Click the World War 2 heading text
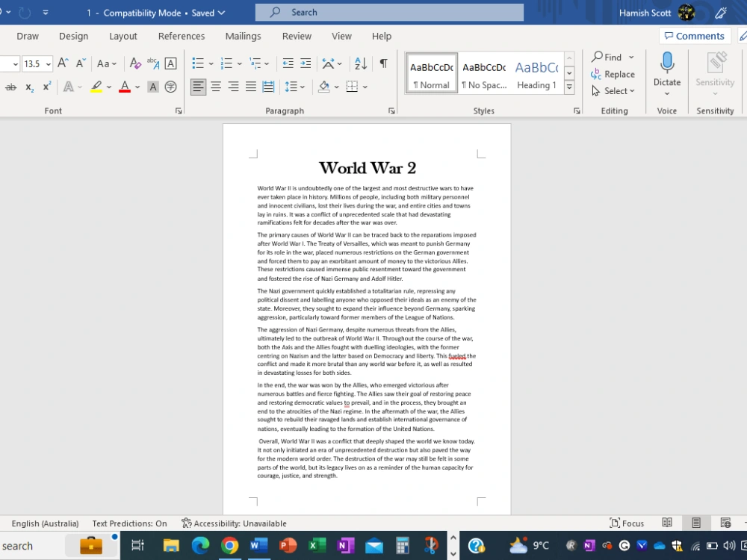This screenshot has height=560, width=747. (368, 167)
